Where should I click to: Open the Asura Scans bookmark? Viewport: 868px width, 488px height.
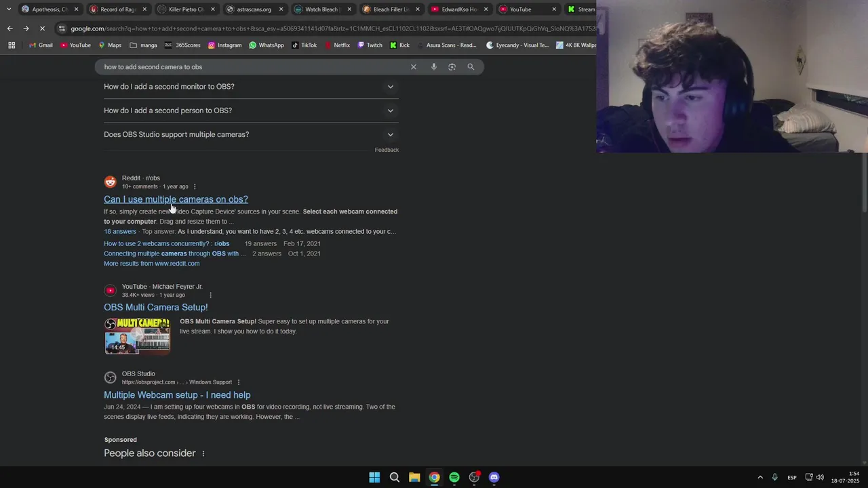pos(446,45)
